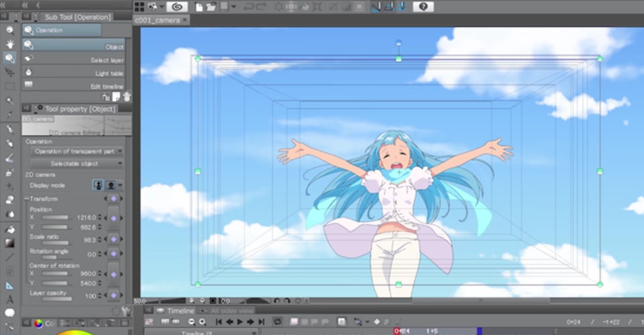Click the Scale ratio slider
Viewport: 644px width, 335px height.
pos(56,243)
